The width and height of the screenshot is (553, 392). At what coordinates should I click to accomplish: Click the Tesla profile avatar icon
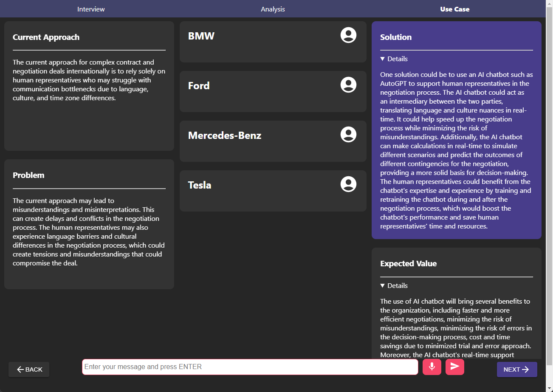(348, 184)
